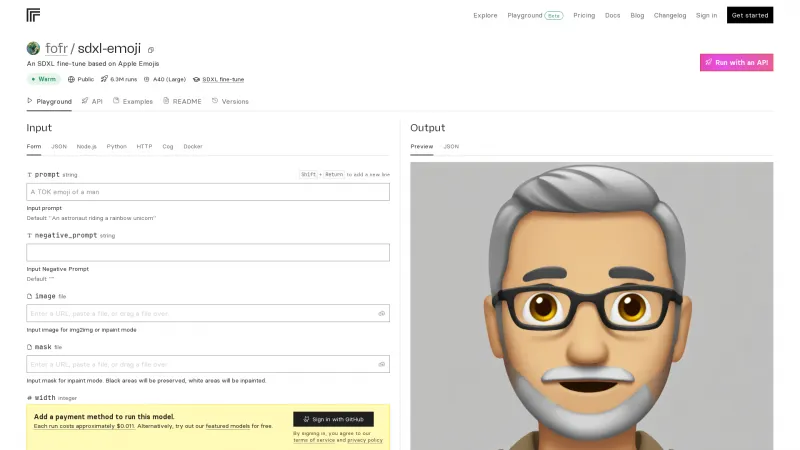This screenshot has height=450, width=800.
Task: Open the Playground tab
Action: (x=49, y=102)
